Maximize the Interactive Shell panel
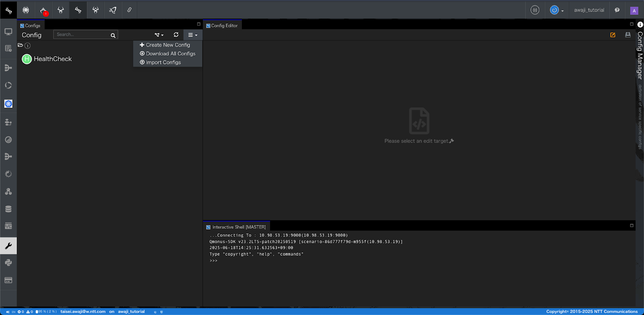 (632, 226)
